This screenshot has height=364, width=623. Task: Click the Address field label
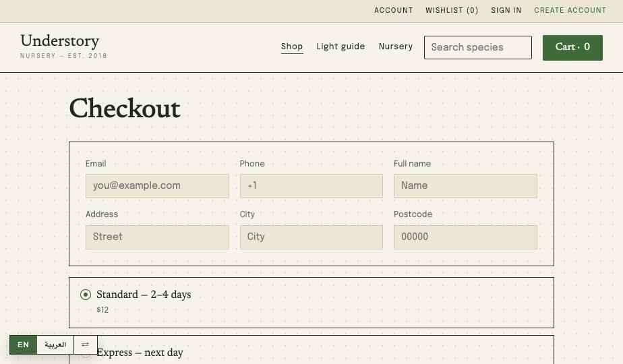point(102,214)
